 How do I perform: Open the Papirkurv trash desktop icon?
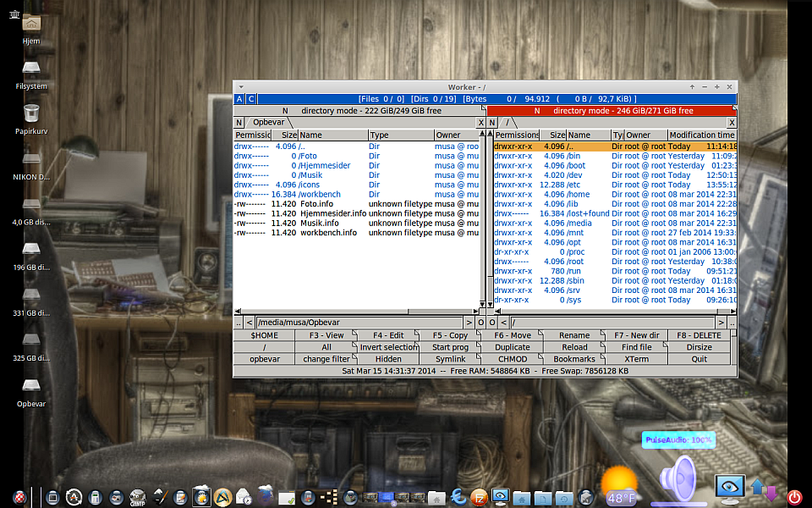click(x=31, y=113)
